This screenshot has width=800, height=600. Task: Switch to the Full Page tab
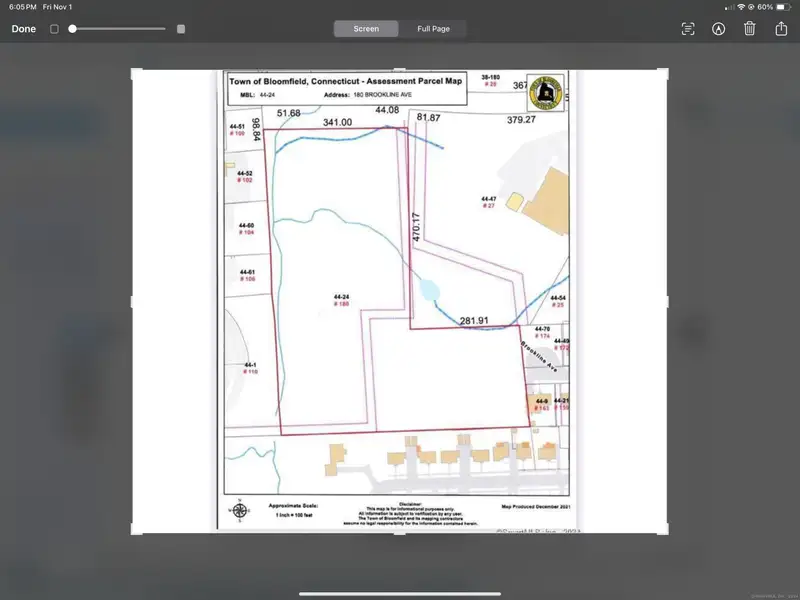(x=433, y=29)
